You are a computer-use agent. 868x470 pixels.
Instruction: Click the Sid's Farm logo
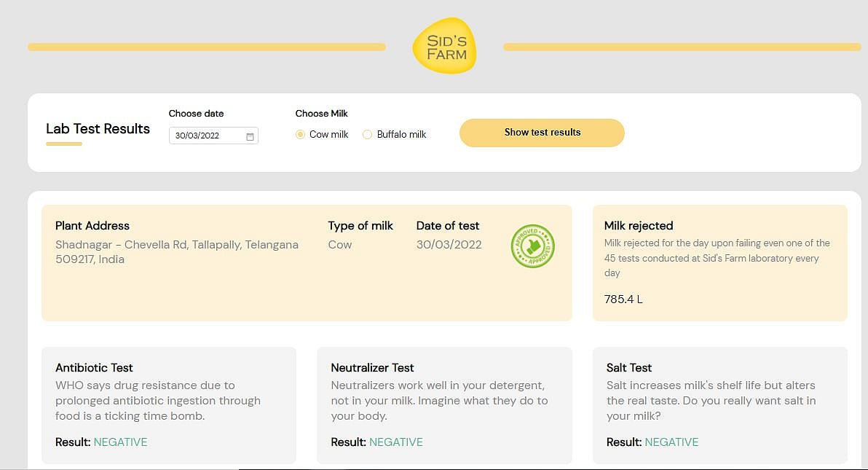(444, 46)
